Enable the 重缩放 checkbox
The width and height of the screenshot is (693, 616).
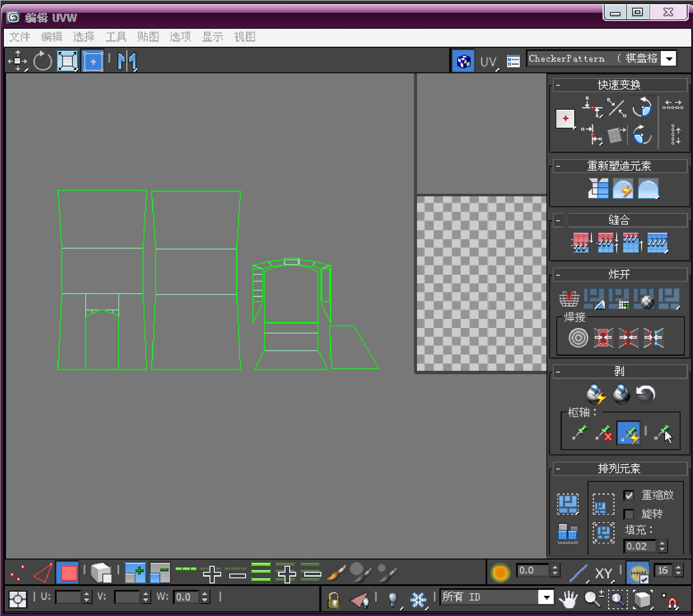(629, 496)
